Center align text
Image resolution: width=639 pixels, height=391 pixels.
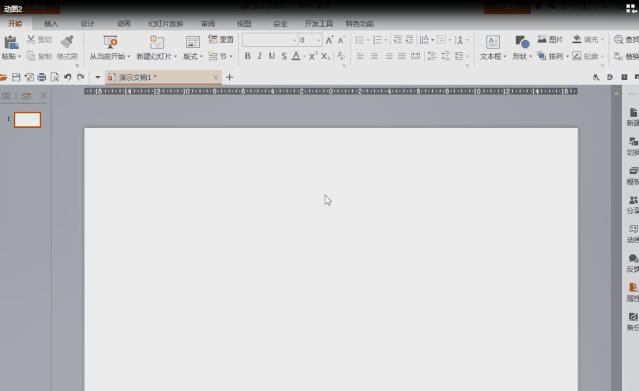pyautogui.click(x=374, y=56)
